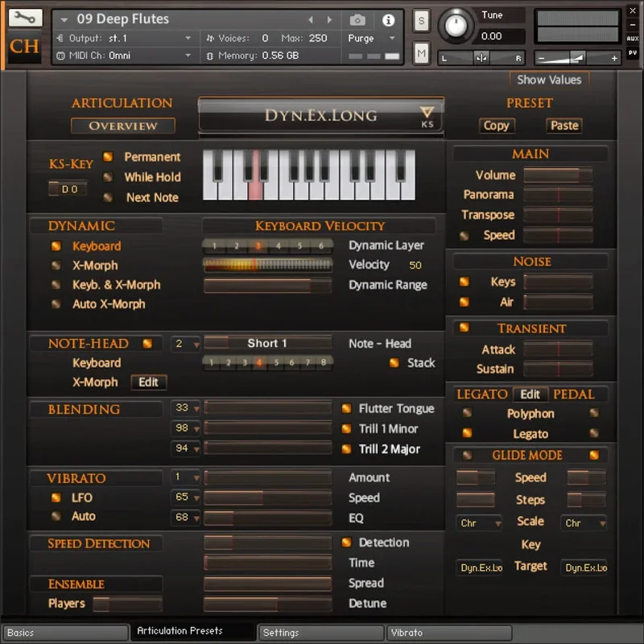Switch to the Vibrato tab
Screen dimensions: 644x644
coord(450,633)
